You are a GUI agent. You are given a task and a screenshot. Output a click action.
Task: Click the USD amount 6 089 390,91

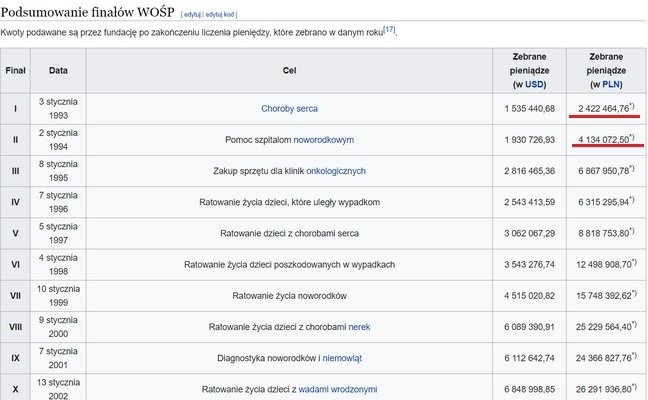pyautogui.click(x=529, y=327)
